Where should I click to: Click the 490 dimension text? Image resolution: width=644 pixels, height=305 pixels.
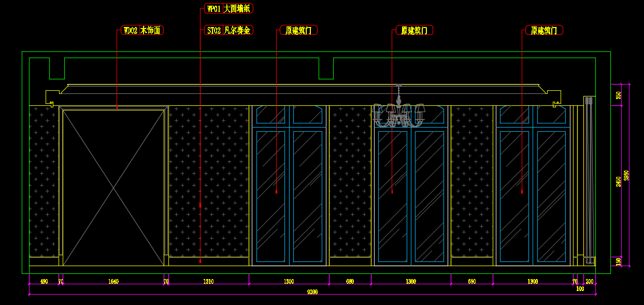pyautogui.click(x=44, y=282)
